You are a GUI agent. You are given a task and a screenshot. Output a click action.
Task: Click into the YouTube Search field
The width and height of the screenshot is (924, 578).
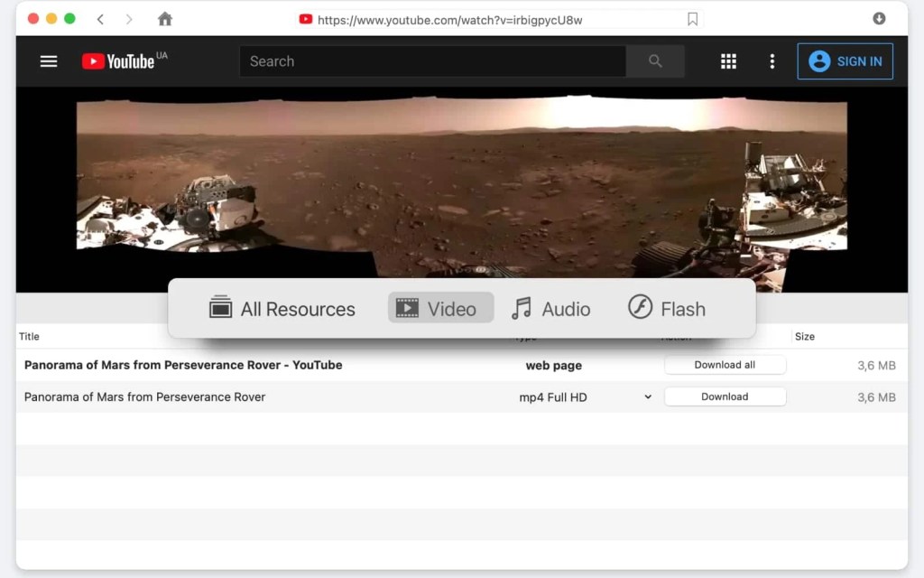coord(433,61)
